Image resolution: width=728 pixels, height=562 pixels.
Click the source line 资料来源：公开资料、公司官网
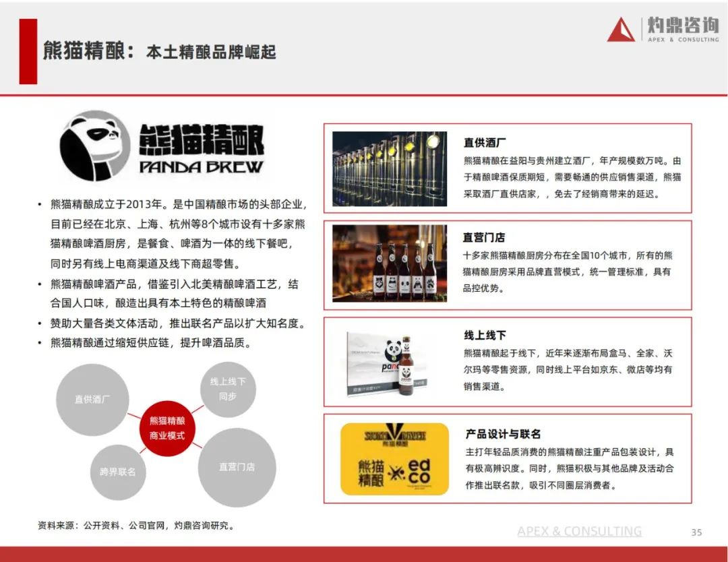(x=137, y=526)
